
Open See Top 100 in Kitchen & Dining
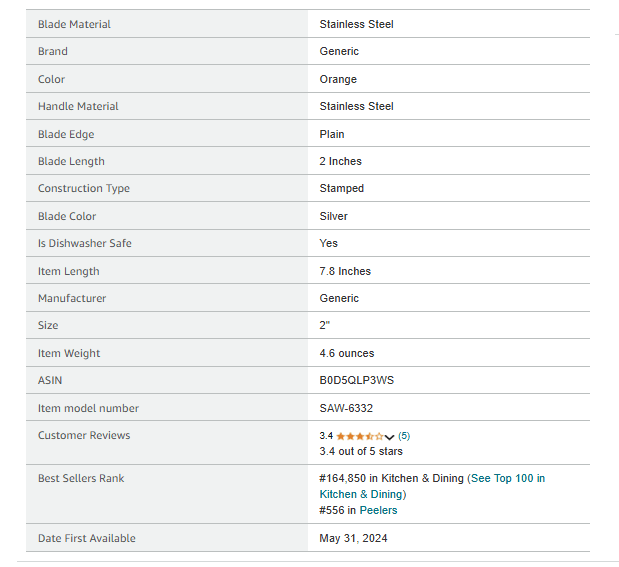432,486
